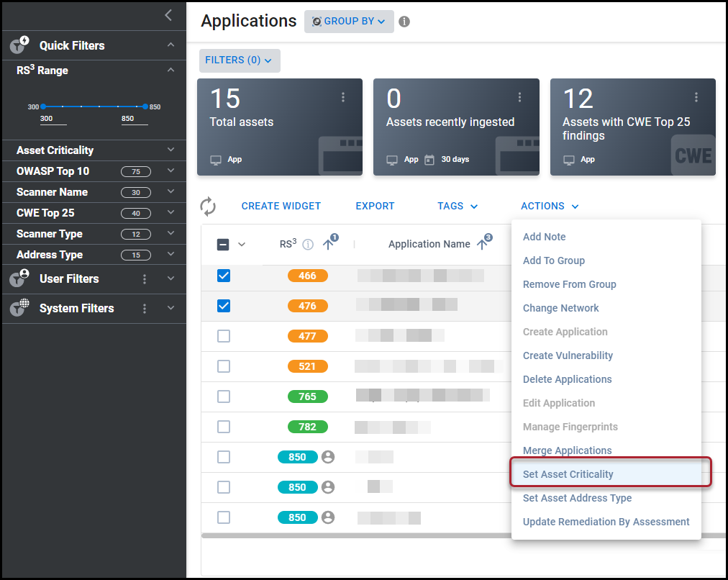728x580 pixels.
Task: Open the GROUP BY dropdown
Action: tap(349, 22)
